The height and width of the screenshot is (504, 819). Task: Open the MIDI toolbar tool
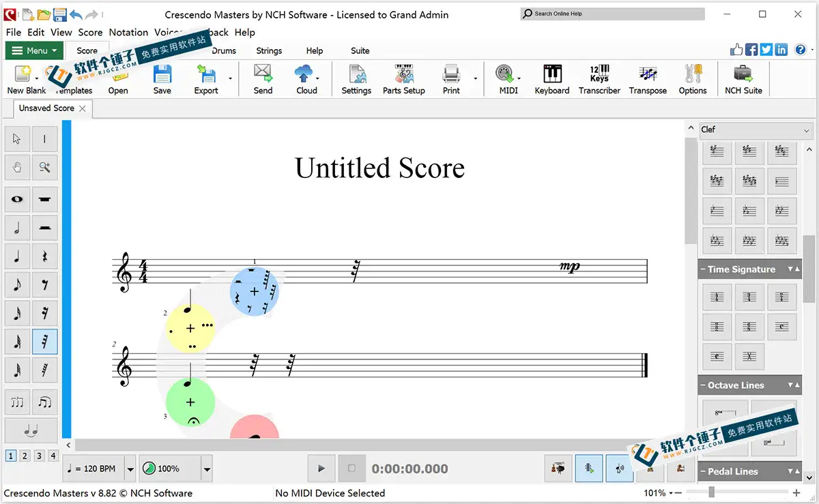pos(506,78)
